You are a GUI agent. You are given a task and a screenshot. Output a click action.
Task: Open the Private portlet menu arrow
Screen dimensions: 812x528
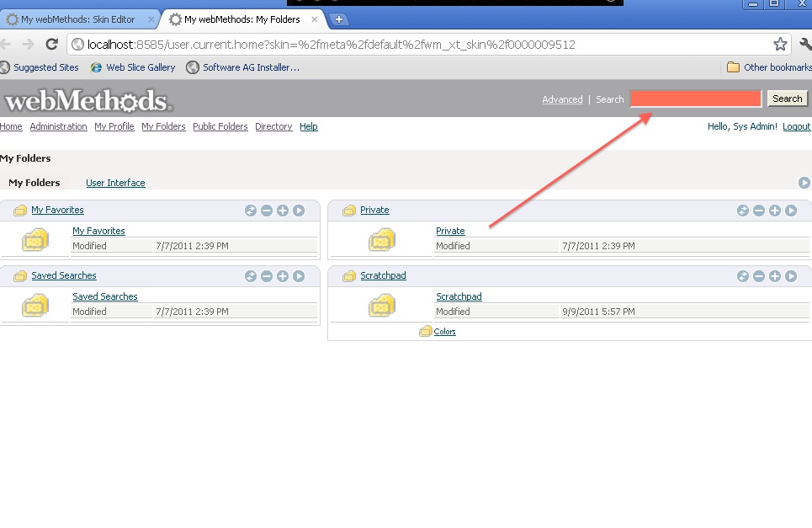(x=791, y=211)
